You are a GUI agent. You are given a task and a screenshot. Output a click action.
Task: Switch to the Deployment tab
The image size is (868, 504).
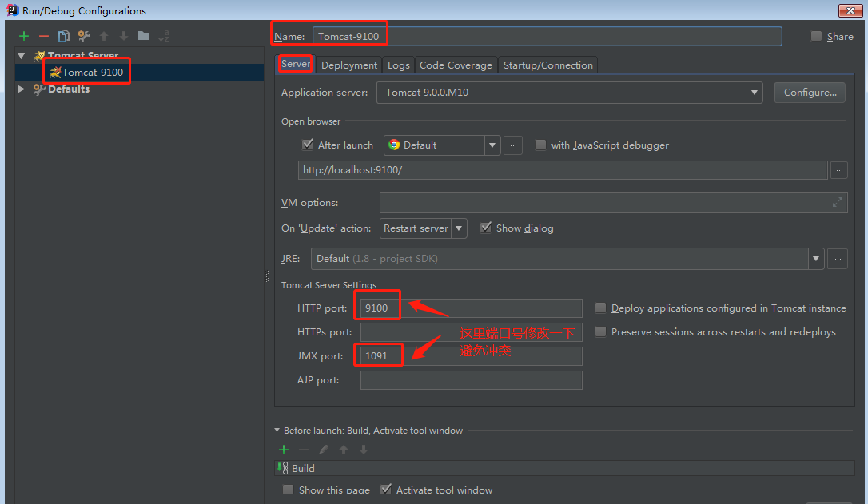coord(349,65)
